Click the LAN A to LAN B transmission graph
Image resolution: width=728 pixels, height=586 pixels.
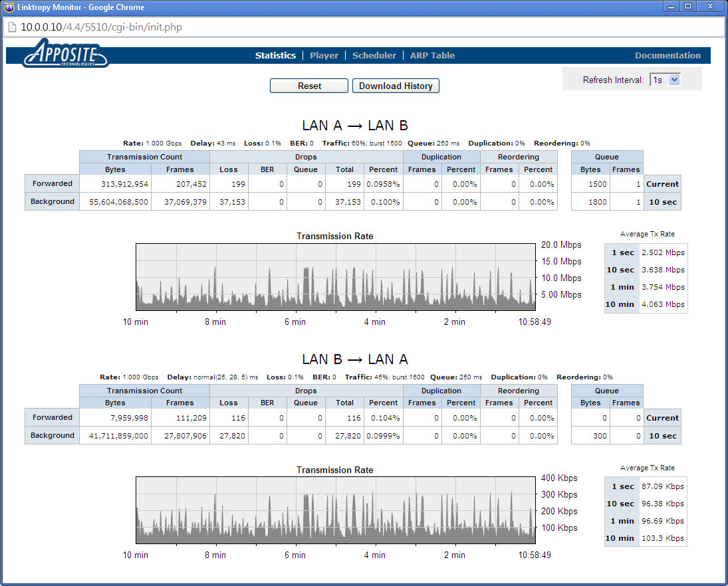(336, 276)
